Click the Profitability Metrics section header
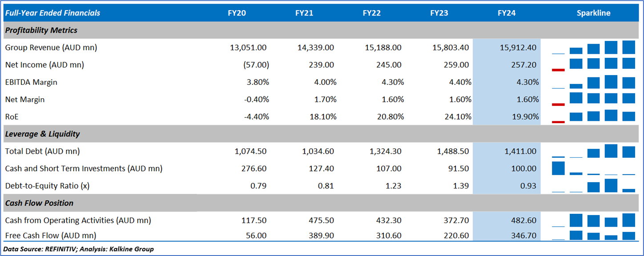 pos(41,30)
